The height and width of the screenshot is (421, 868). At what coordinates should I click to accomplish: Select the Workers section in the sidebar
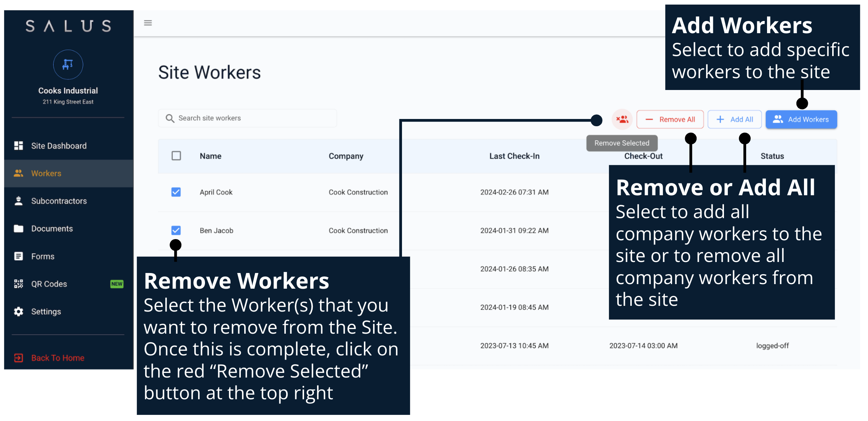[x=46, y=173]
